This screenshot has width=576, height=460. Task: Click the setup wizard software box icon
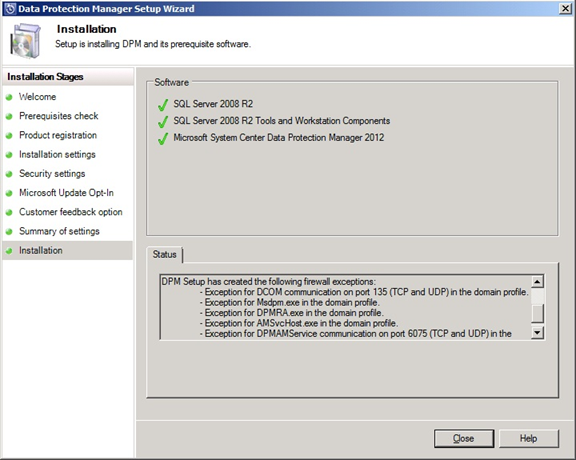pyautogui.click(x=25, y=40)
